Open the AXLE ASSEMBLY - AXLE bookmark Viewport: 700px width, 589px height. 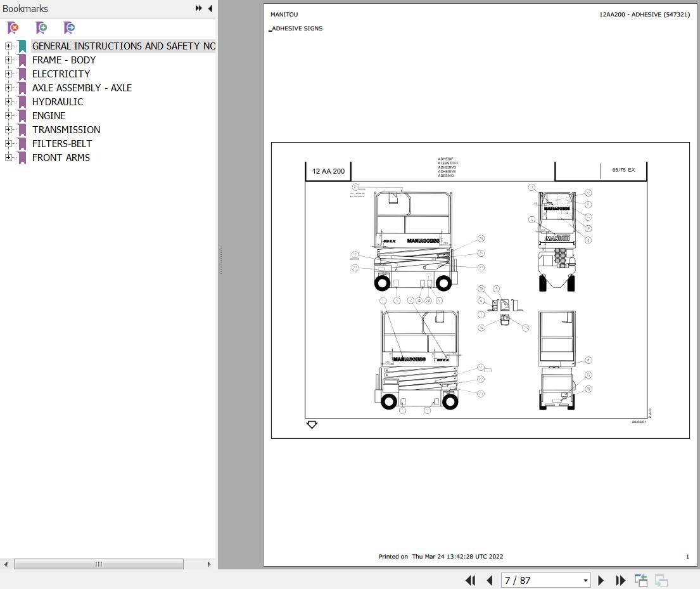pos(82,87)
